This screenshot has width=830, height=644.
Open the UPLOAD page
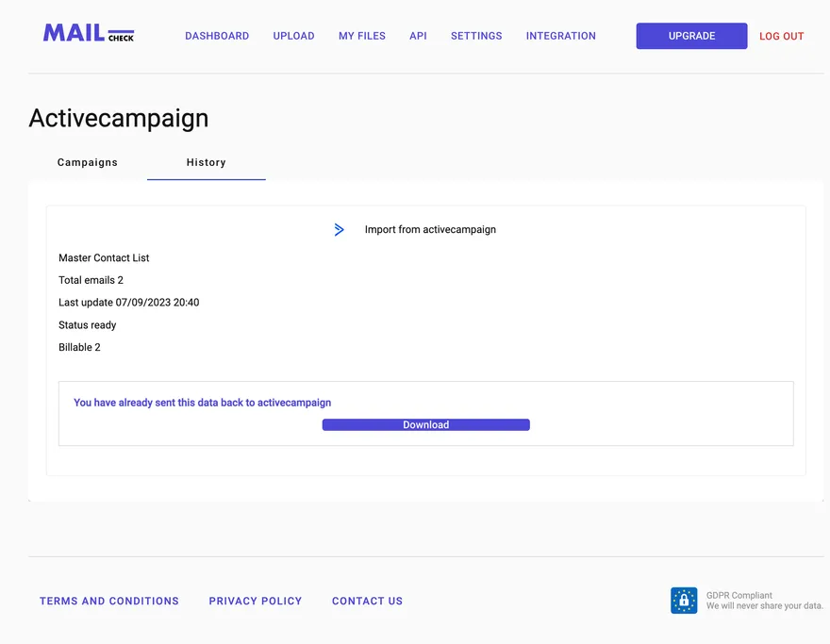293,36
